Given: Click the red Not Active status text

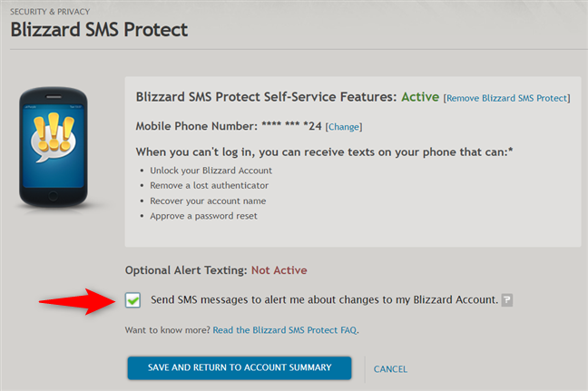Looking at the screenshot, I should point(279,270).
